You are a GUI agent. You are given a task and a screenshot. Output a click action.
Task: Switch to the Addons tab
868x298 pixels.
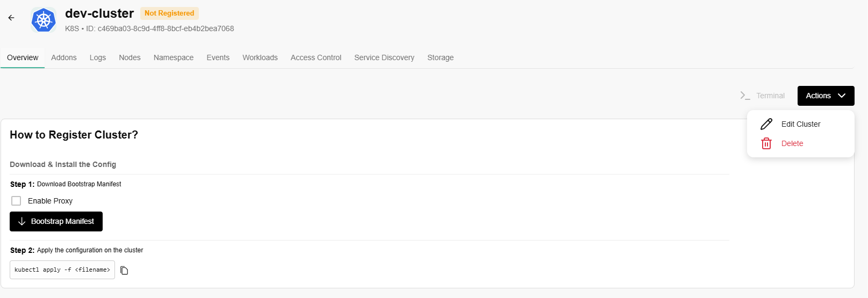[64, 57]
